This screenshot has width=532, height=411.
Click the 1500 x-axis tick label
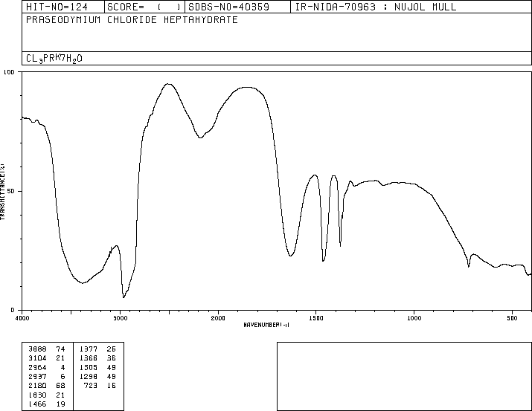point(316,318)
